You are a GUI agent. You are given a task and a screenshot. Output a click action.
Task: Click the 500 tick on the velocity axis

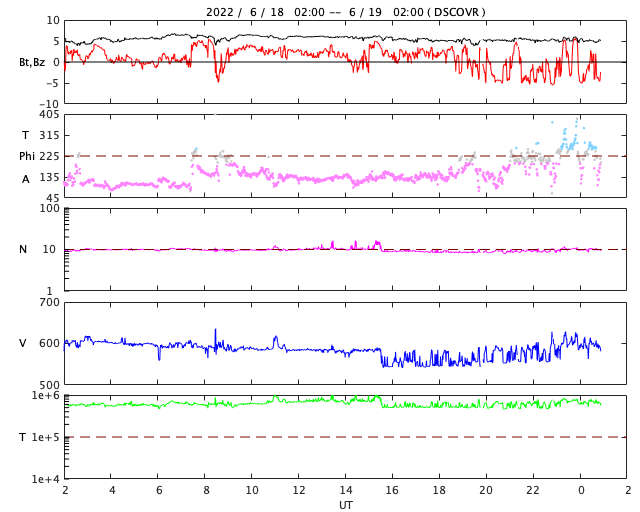pos(50,384)
